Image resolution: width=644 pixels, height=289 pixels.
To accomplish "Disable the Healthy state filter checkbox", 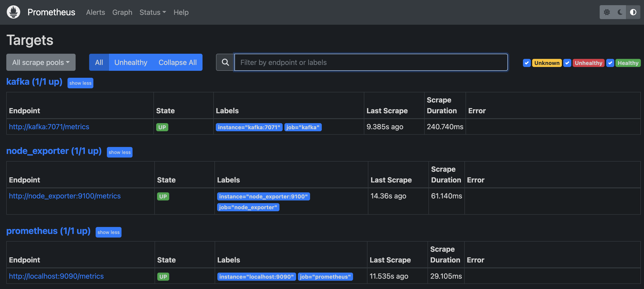I will click(610, 63).
